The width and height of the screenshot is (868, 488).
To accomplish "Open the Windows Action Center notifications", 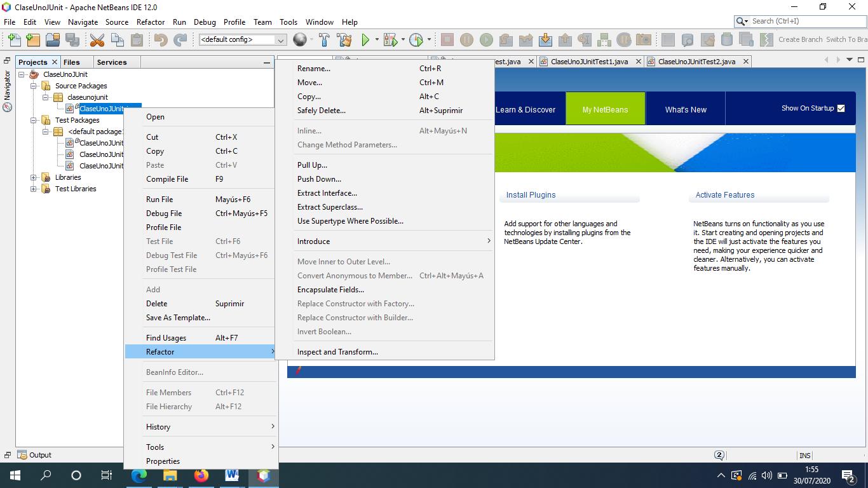I will (x=848, y=475).
